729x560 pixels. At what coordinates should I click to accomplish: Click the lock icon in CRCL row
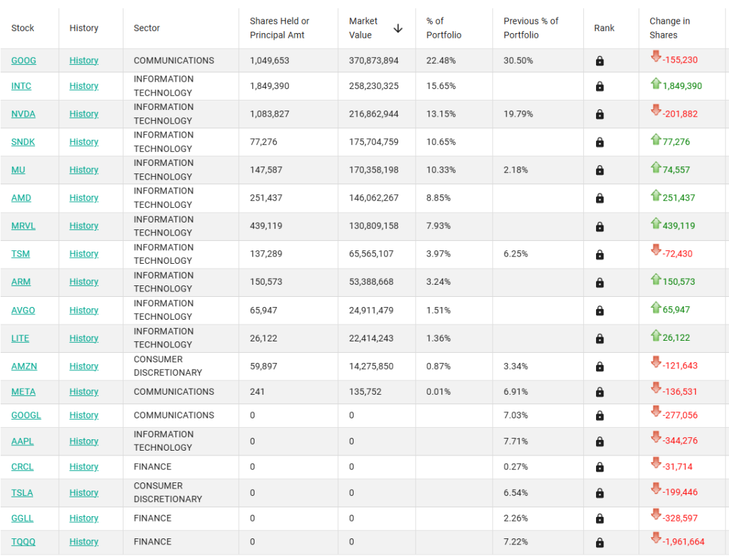tap(600, 467)
